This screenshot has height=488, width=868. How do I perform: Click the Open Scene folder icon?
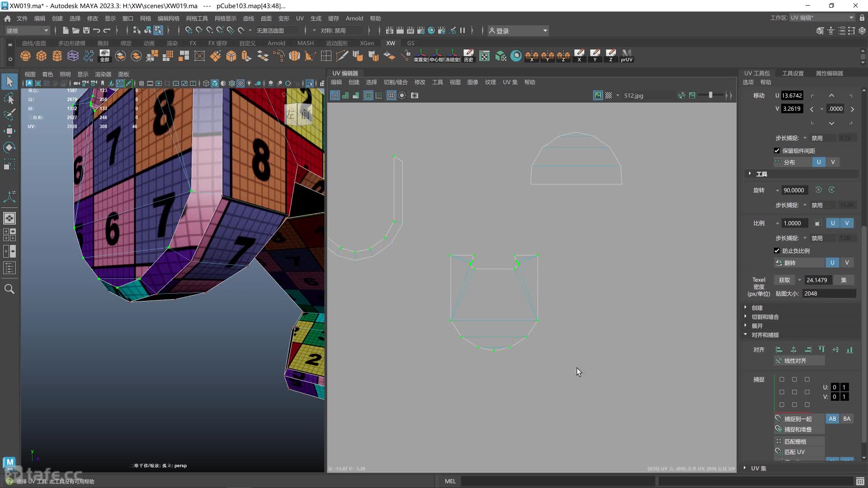click(76, 31)
